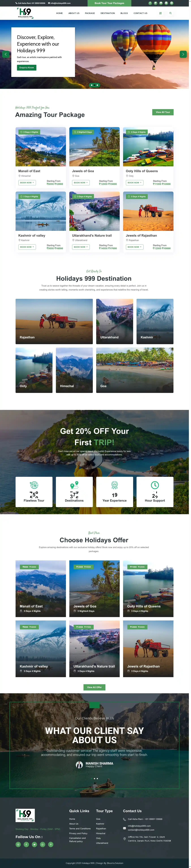191x868 pixels.
Task: Click the View All Tour button
Action: pos(163,112)
